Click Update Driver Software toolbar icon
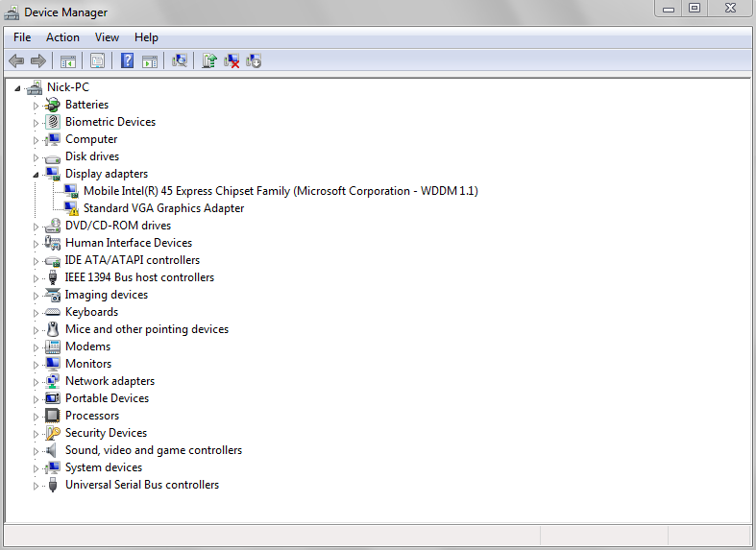This screenshot has height=550, width=756. click(209, 60)
